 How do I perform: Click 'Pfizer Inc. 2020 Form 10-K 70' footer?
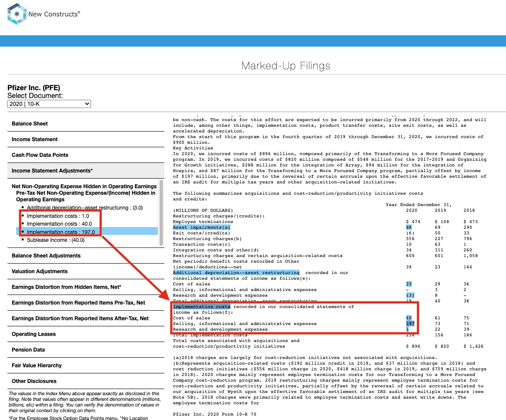[214, 414]
